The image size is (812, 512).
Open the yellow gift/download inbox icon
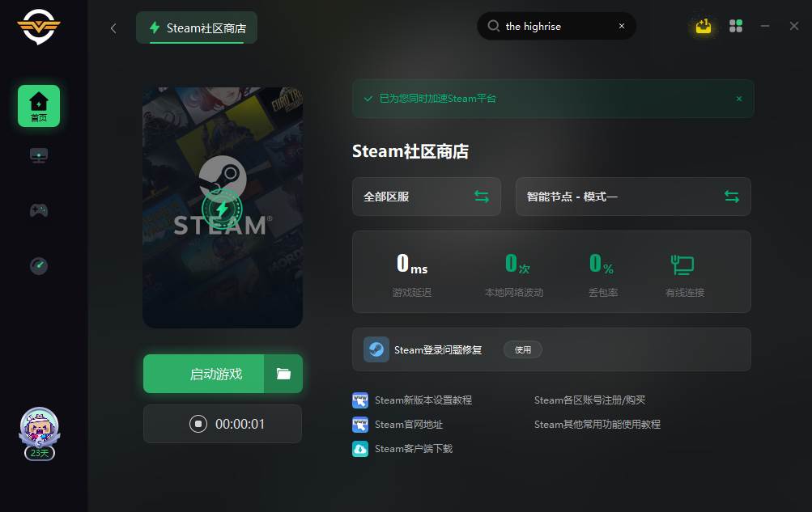[704, 26]
